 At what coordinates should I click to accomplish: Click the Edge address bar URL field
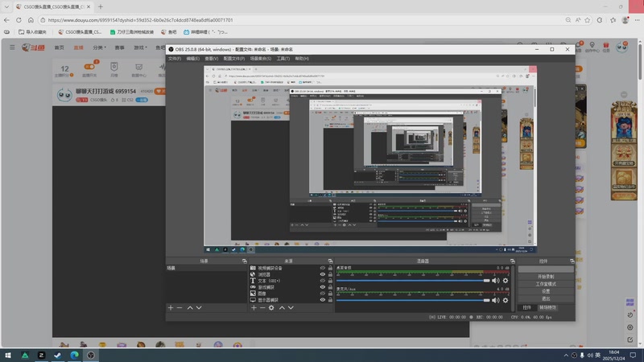click(302, 19)
